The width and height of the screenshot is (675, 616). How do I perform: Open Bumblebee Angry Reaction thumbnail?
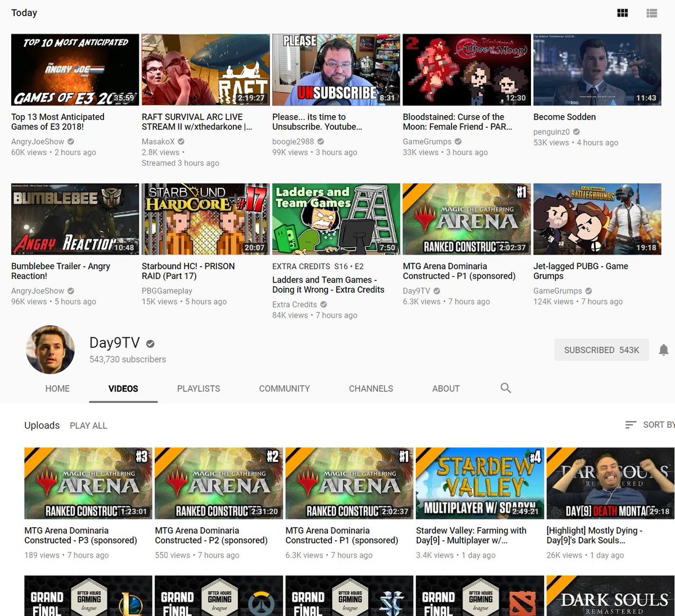[x=75, y=219]
